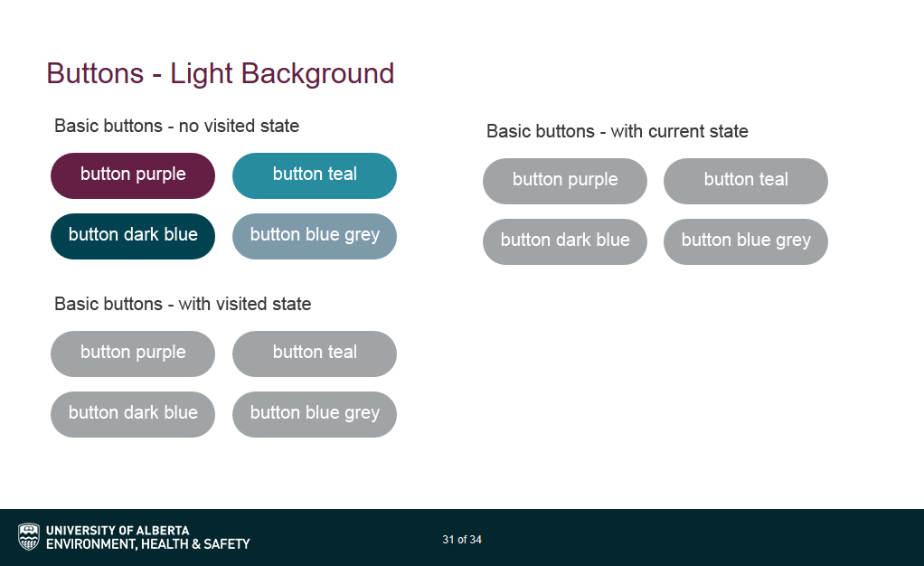
Task: Click grey 'button teal' under visited state
Action: [314, 354]
